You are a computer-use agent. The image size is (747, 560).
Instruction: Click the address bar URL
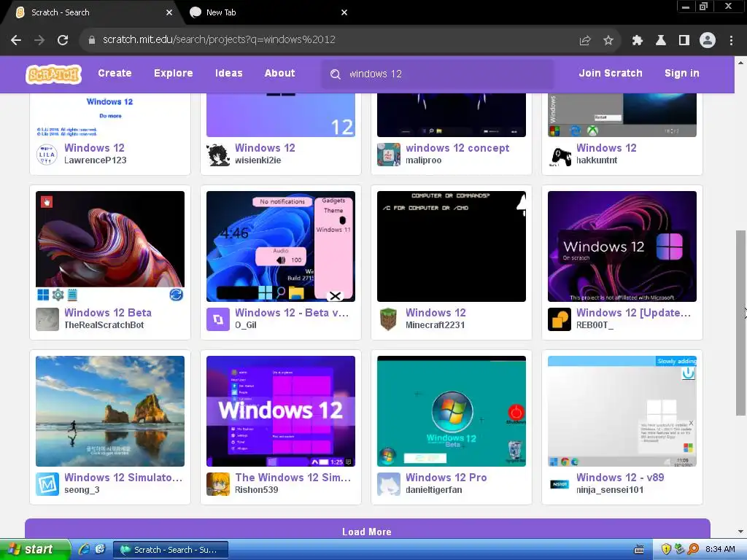[x=219, y=40]
